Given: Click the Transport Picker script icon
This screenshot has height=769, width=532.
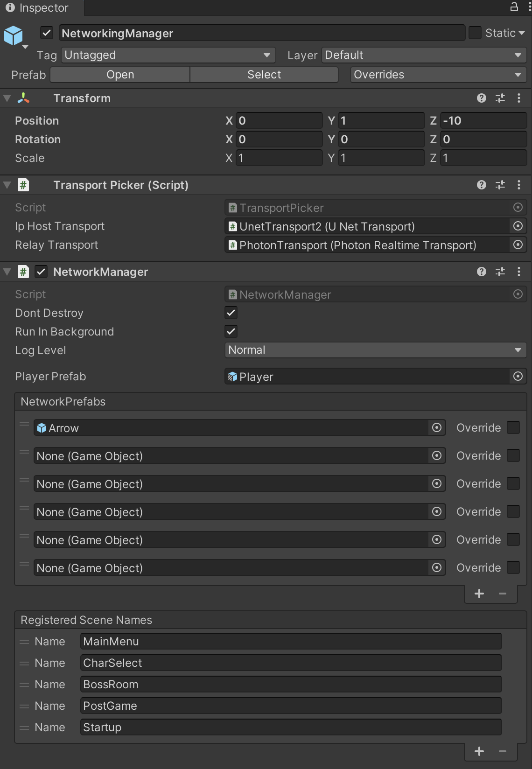Looking at the screenshot, I should 23,185.
